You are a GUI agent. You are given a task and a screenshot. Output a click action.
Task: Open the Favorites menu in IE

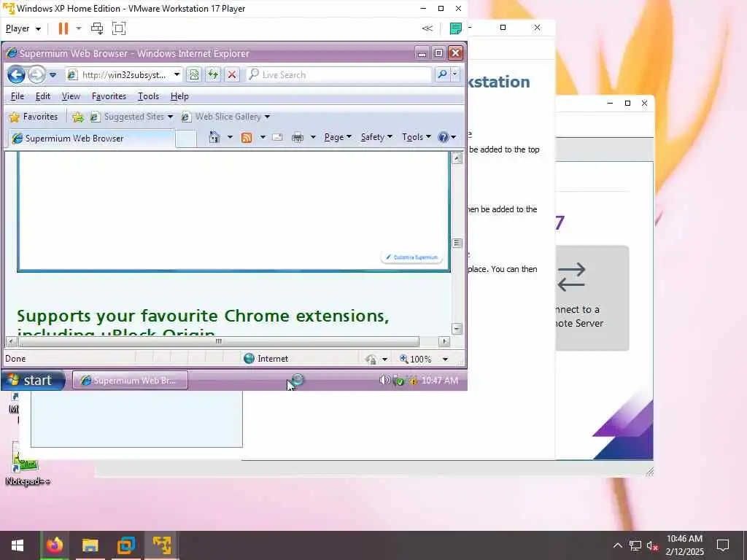pos(109,96)
